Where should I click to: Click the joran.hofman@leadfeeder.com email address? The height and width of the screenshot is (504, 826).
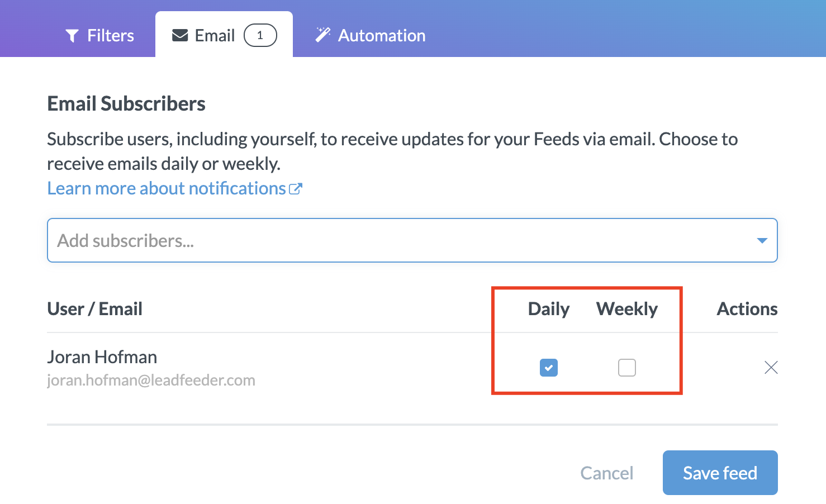point(151,381)
